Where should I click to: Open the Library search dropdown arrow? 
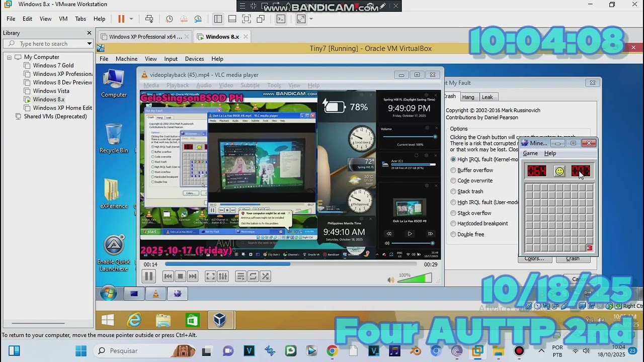[x=89, y=44]
